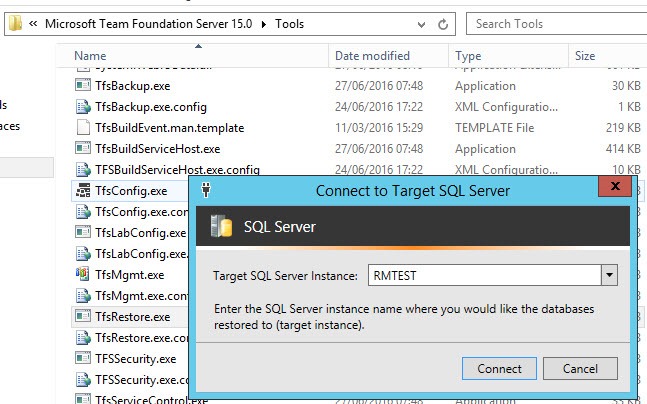
Task: Click the Connect button
Action: [x=499, y=369]
